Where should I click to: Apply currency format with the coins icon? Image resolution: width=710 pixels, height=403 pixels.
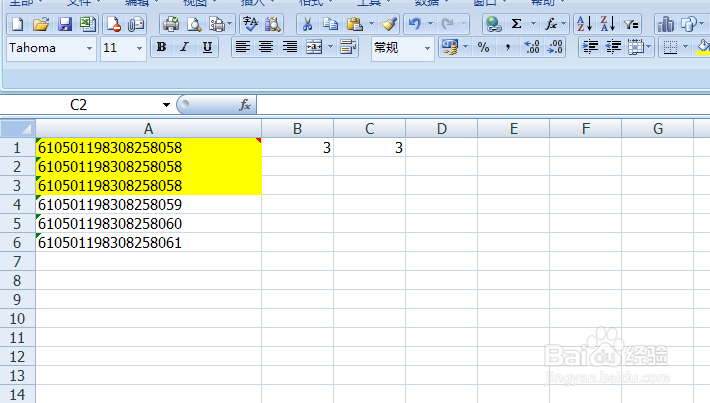click(x=450, y=47)
